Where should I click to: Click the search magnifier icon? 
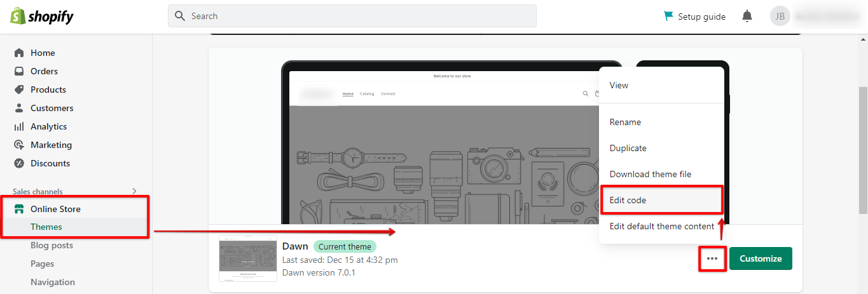[x=180, y=16]
